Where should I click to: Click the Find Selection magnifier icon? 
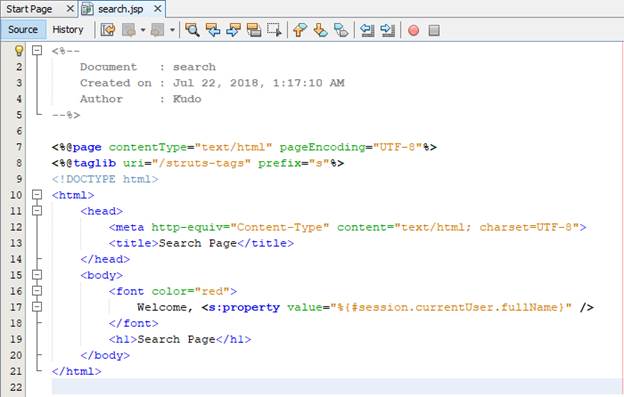[x=192, y=30]
